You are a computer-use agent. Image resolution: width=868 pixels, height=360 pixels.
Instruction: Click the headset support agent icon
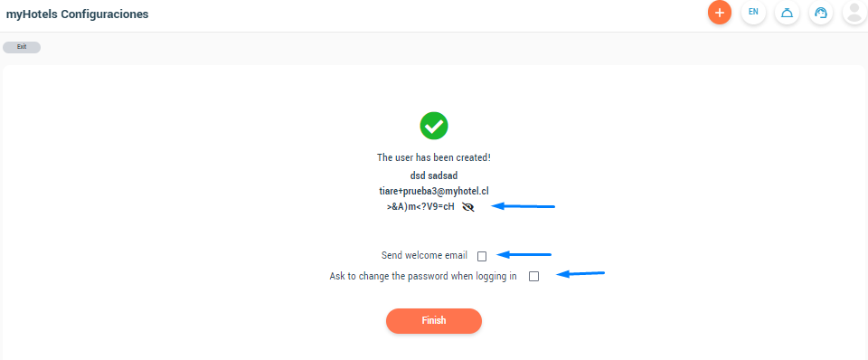click(821, 12)
